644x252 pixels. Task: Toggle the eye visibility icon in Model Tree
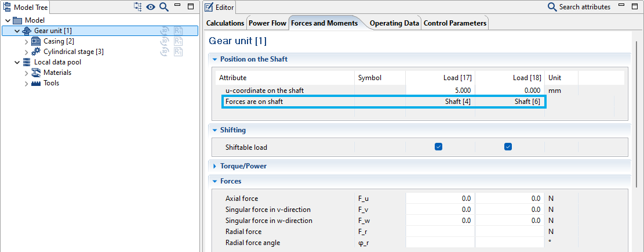pyautogui.click(x=151, y=7)
